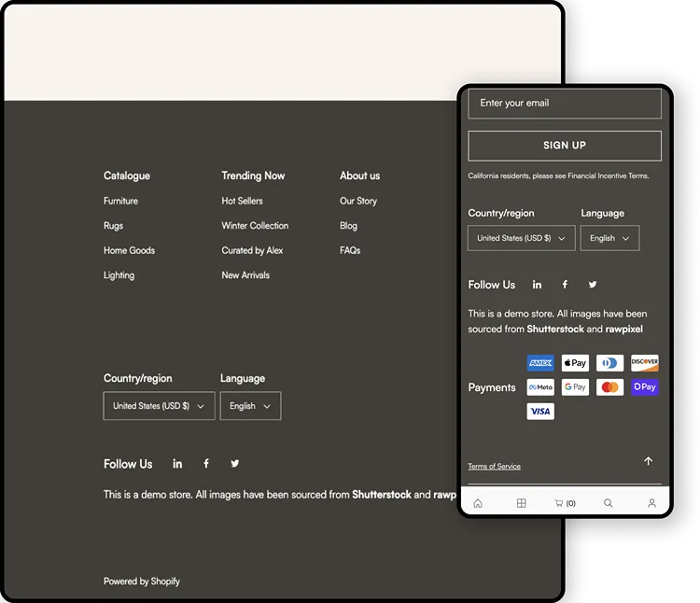The image size is (700, 603).
Task: Click the About us heading
Action: [x=360, y=175]
